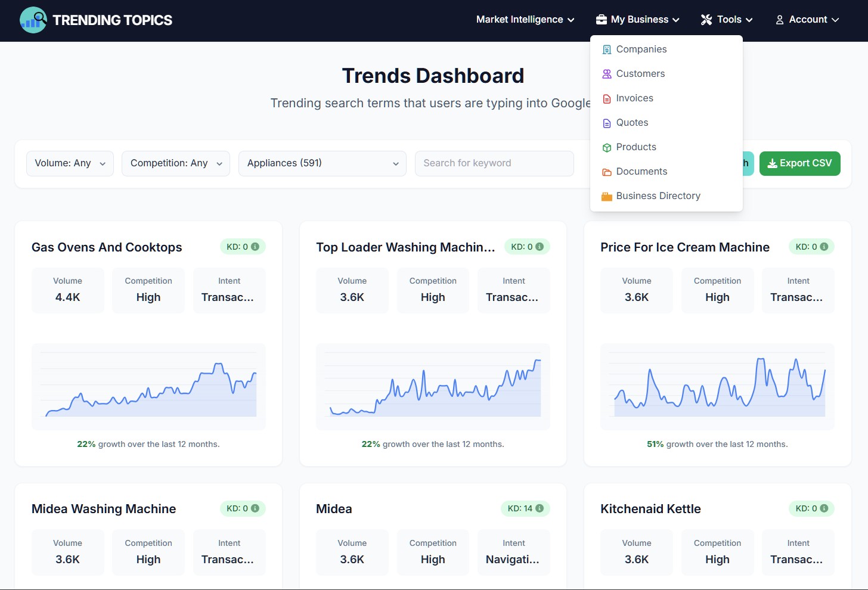Expand the Competition: Any dropdown
This screenshot has width=868, height=590.
[175, 163]
